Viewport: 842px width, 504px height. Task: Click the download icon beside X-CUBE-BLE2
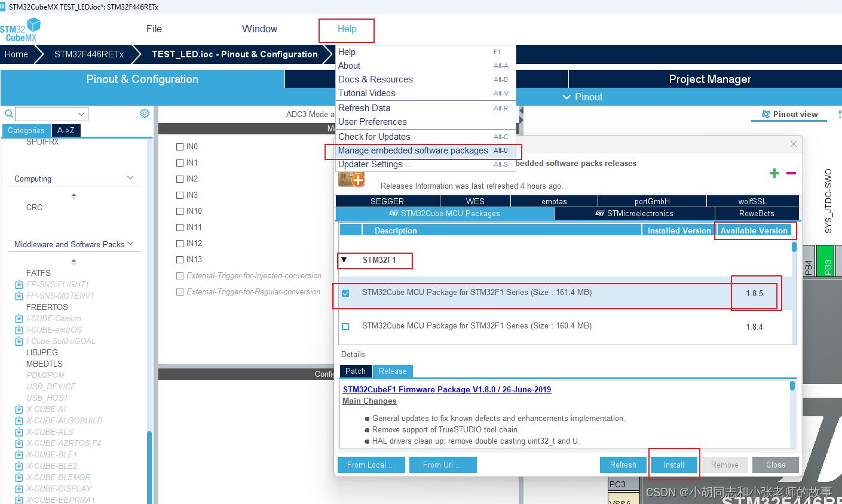(x=19, y=466)
